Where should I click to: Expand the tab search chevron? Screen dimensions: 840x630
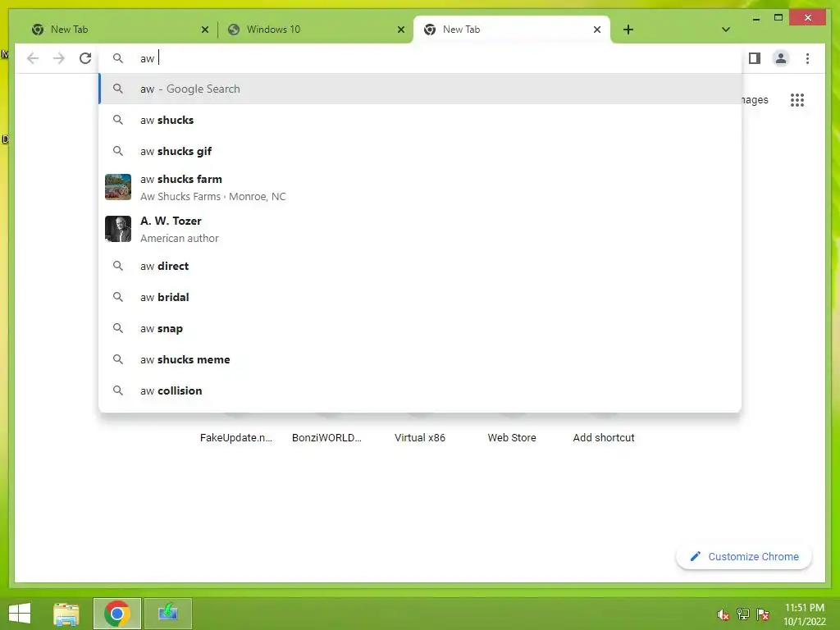click(726, 30)
